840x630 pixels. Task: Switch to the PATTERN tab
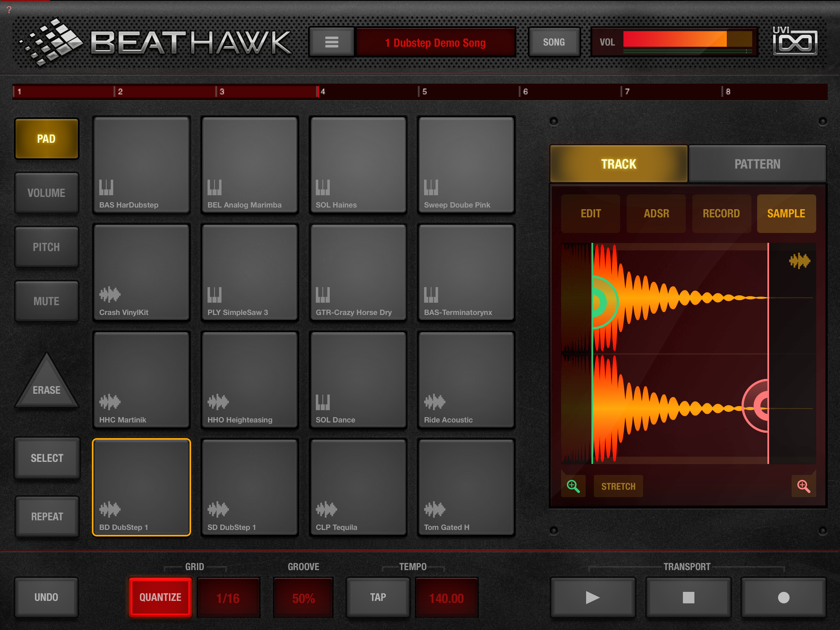coord(757,164)
